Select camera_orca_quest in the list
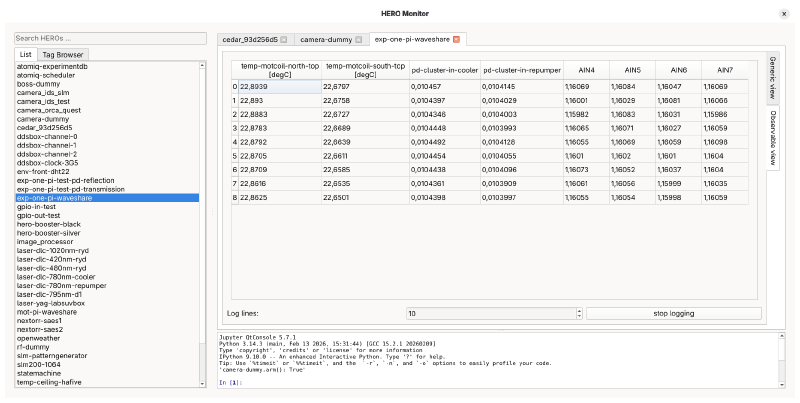The height and width of the screenshot is (403, 800). point(107,110)
